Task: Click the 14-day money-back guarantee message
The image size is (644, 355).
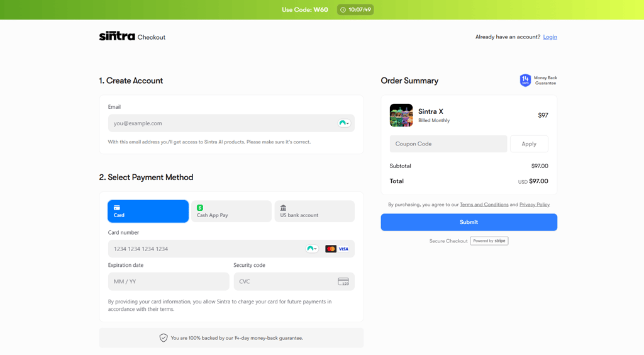Action: tap(236, 338)
